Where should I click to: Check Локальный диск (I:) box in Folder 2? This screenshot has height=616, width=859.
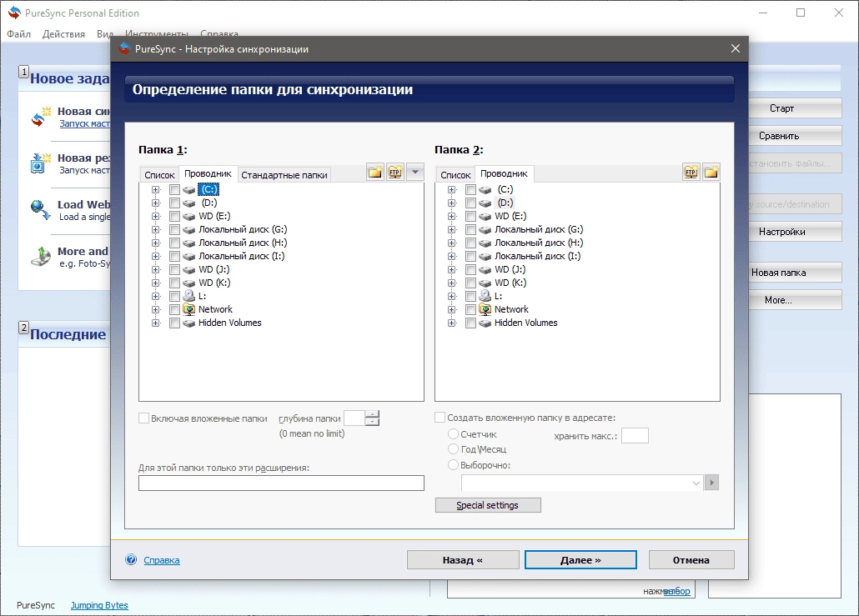(x=470, y=256)
